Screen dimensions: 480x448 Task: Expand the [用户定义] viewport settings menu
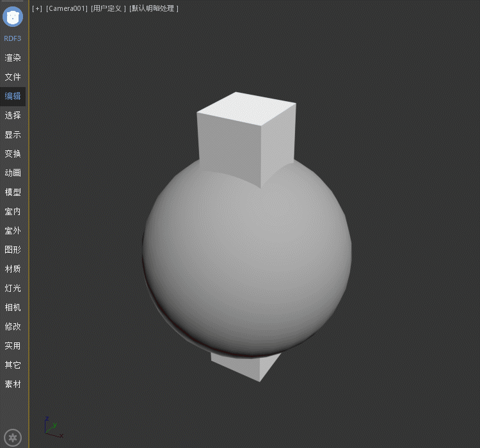108,8
